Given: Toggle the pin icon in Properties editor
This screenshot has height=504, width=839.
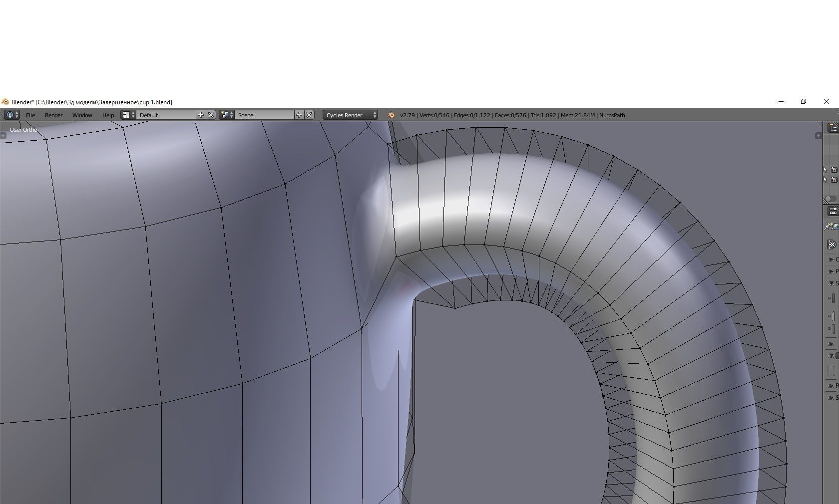Looking at the screenshot, I should point(827,227).
